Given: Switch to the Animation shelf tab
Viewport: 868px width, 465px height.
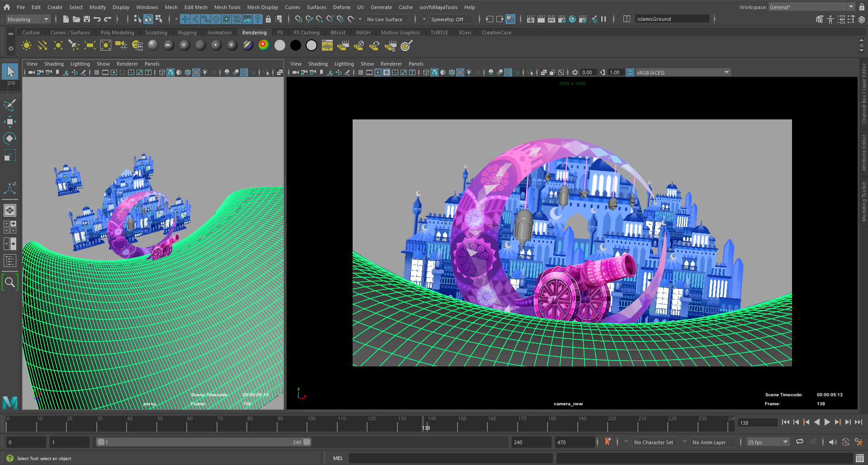Looking at the screenshot, I should (219, 33).
